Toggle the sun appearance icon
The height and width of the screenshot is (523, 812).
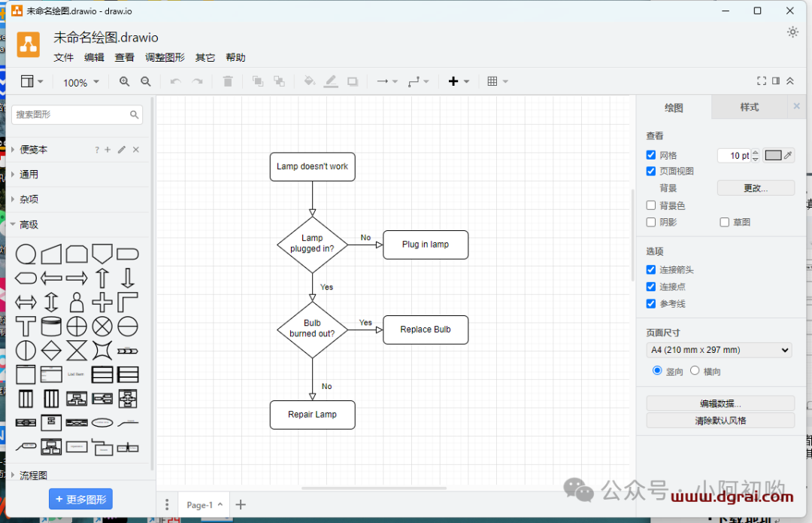pos(792,32)
